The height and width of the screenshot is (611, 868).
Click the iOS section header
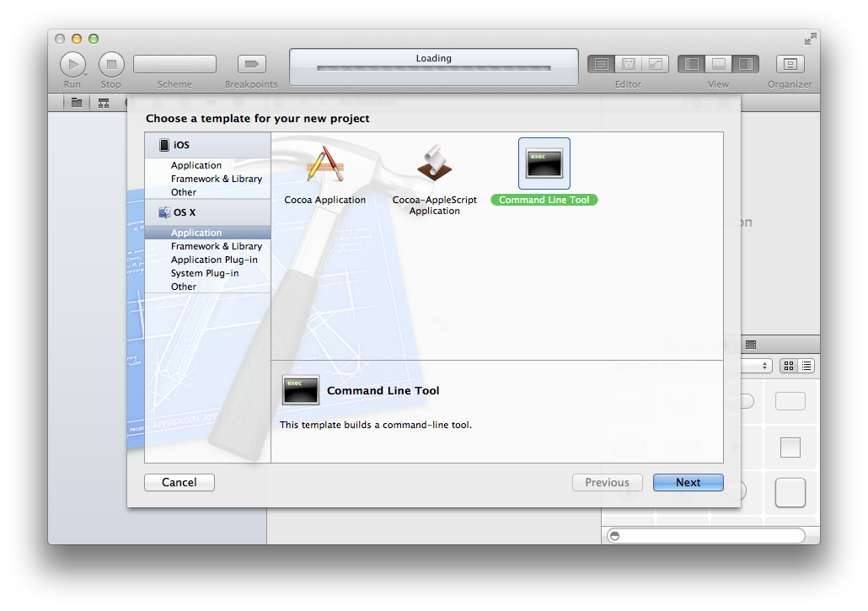207,145
